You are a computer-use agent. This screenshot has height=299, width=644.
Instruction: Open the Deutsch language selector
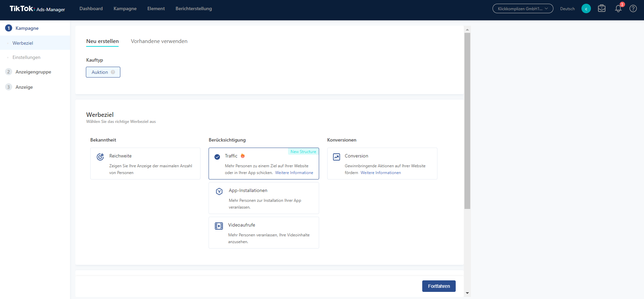[x=567, y=9]
